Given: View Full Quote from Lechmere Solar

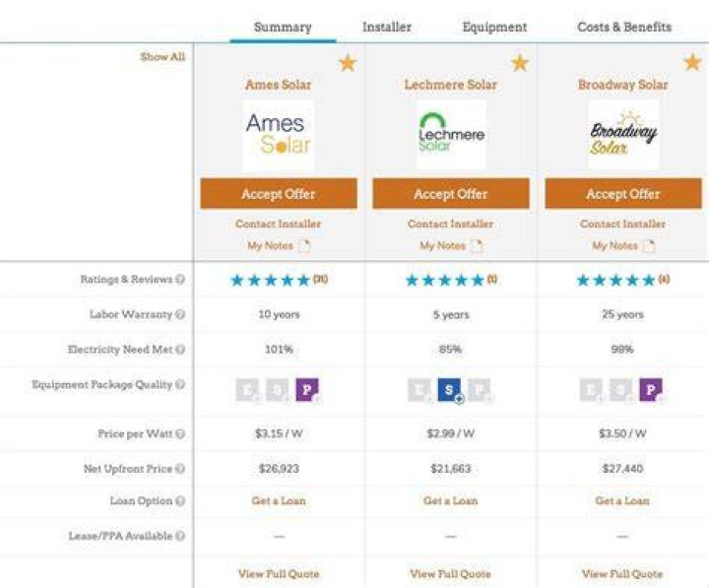Looking at the screenshot, I should [450, 574].
